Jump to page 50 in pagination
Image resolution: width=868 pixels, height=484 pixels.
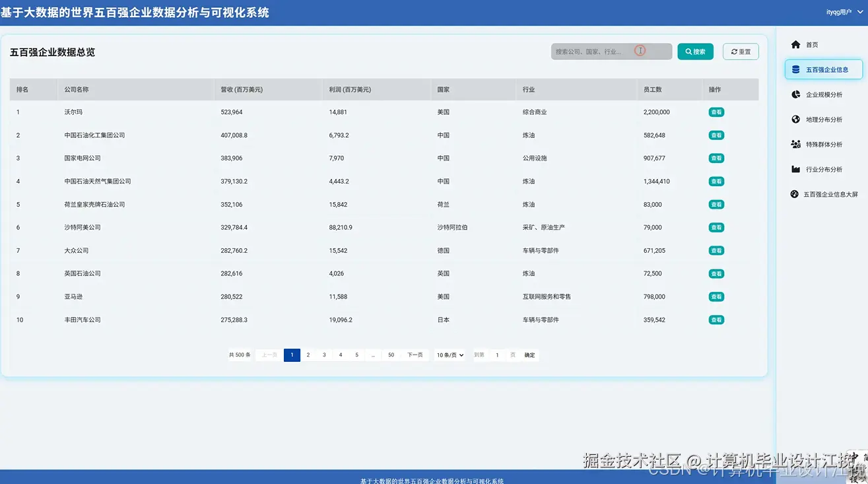[x=391, y=355]
